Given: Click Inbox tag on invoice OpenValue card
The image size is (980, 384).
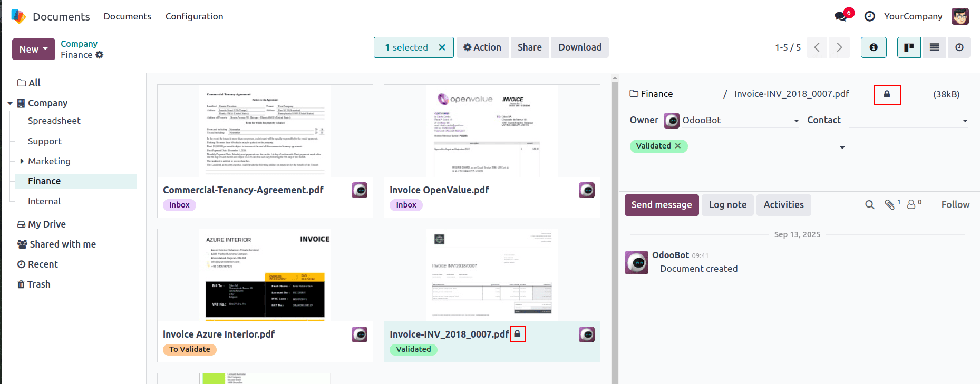Looking at the screenshot, I should click(x=406, y=205).
